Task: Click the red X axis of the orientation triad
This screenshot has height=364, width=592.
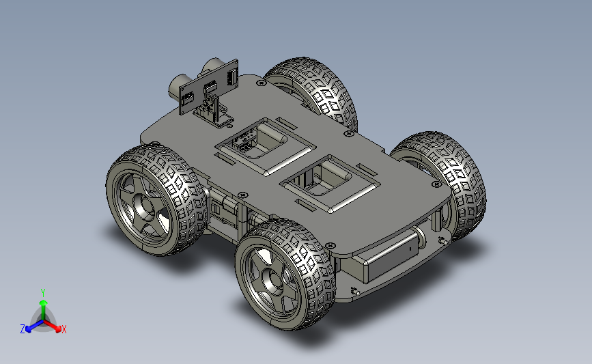Action: [x=55, y=326]
